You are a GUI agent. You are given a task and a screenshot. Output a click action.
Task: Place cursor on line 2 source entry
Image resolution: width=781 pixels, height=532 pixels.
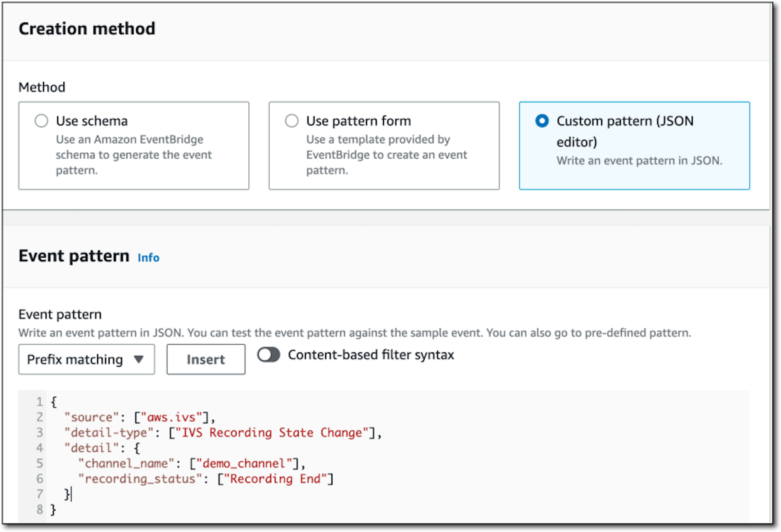coord(140,417)
